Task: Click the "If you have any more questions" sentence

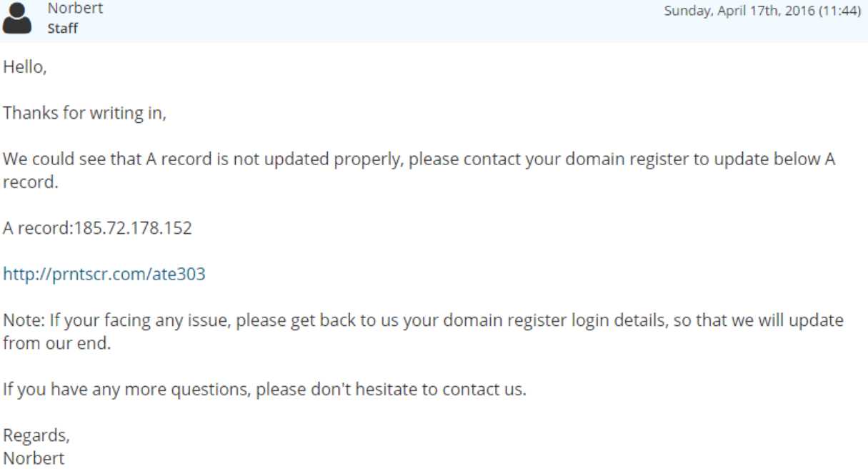Action: (264, 390)
